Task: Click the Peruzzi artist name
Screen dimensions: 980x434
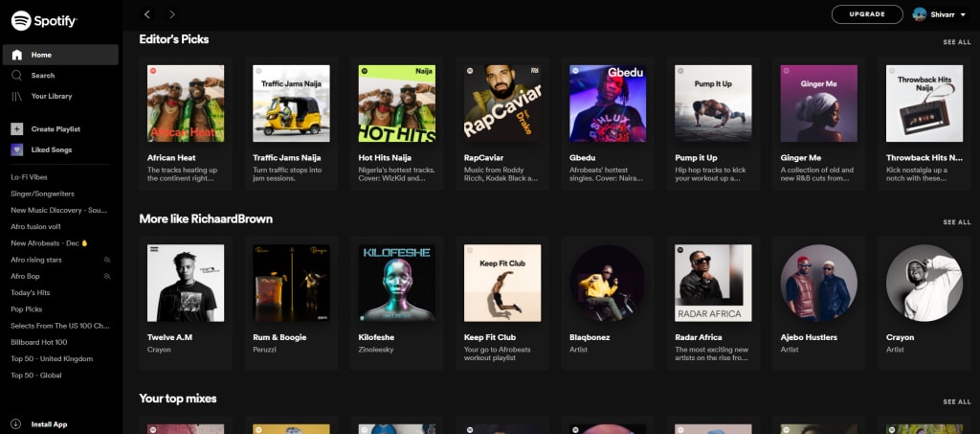Action: click(x=265, y=350)
